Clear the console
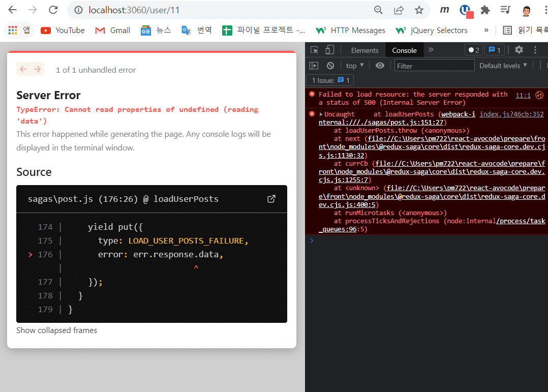The width and height of the screenshot is (548, 392). (330, 66)
